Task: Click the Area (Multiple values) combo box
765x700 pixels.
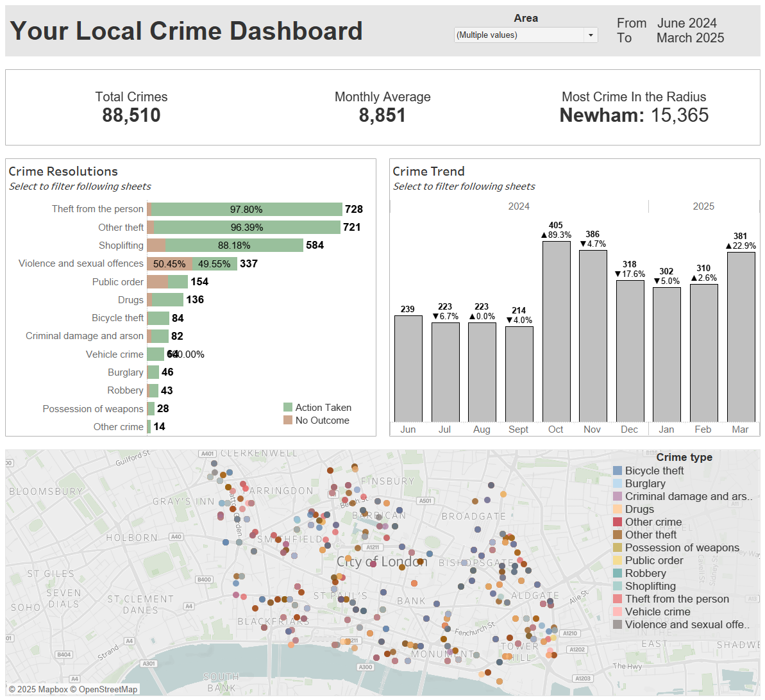Action: 525,35
